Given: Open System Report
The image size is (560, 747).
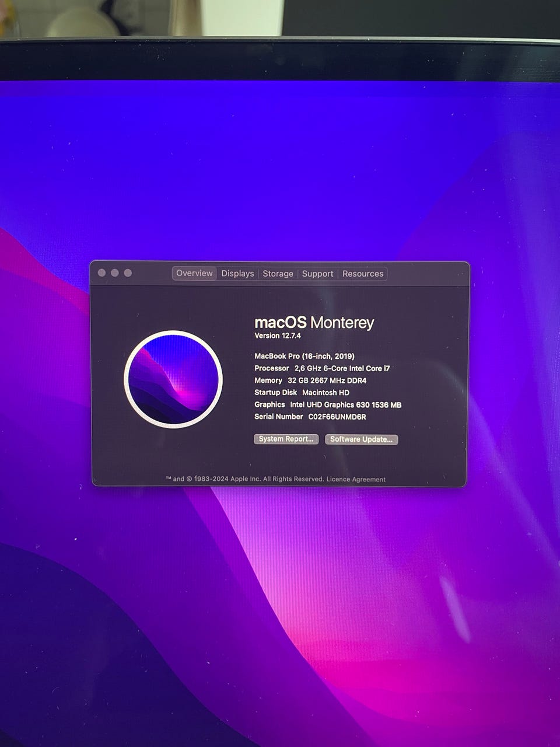Looking at the screenshot, I should tap(286, 439).
